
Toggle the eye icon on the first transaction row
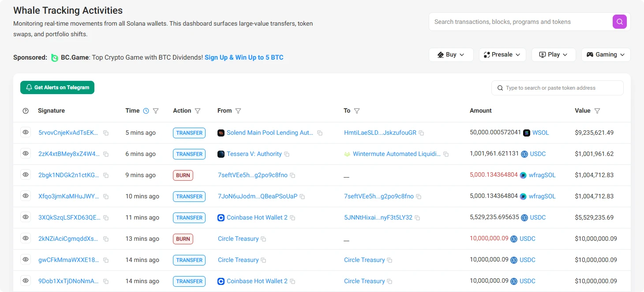click(25, 133)
